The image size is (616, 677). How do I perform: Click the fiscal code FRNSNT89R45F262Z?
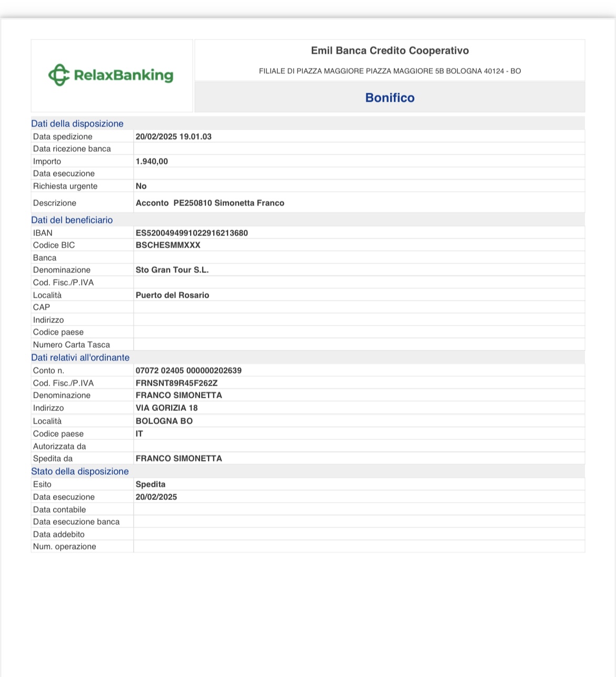coord(176,383)
